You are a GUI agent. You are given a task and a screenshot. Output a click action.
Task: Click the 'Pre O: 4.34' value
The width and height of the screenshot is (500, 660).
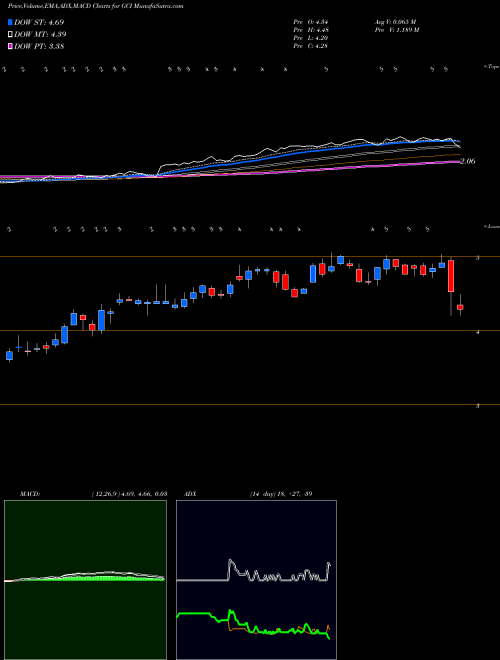(311, 22)
